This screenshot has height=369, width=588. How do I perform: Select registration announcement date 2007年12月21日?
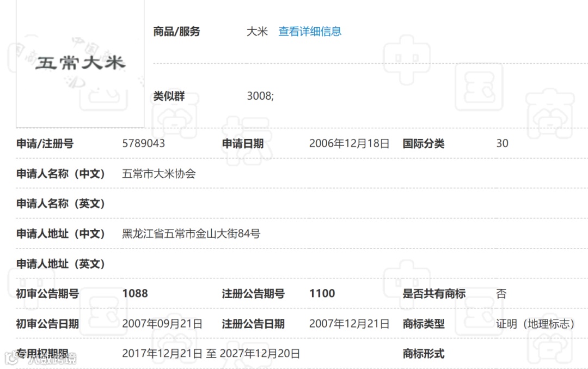pyautogui.click(x=349, y=324)
